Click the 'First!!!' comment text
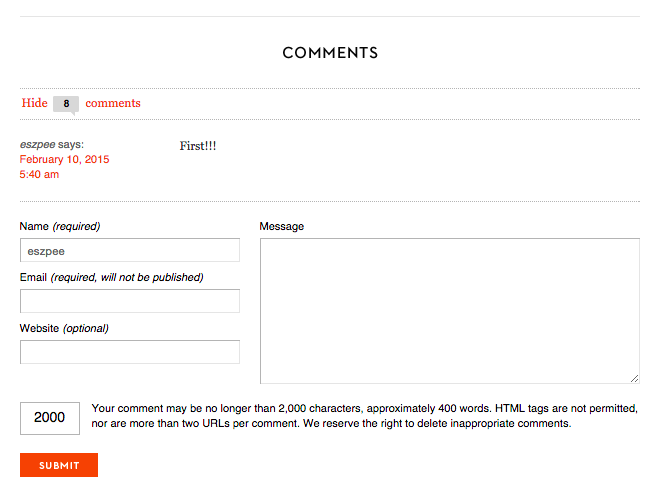Image resolution: width=655 pixels, height=496 pixels. 198,146
